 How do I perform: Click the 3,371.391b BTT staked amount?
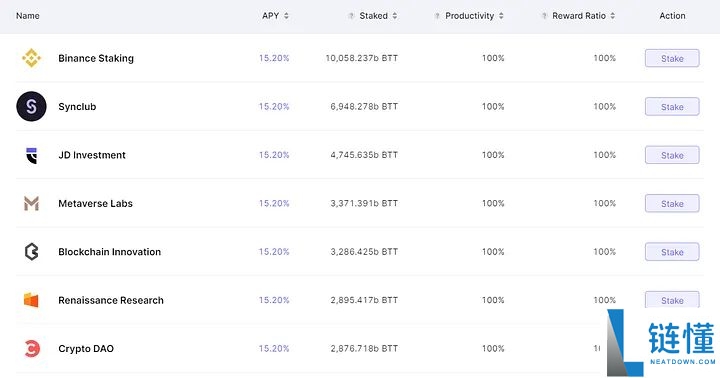tap(364, 203)
